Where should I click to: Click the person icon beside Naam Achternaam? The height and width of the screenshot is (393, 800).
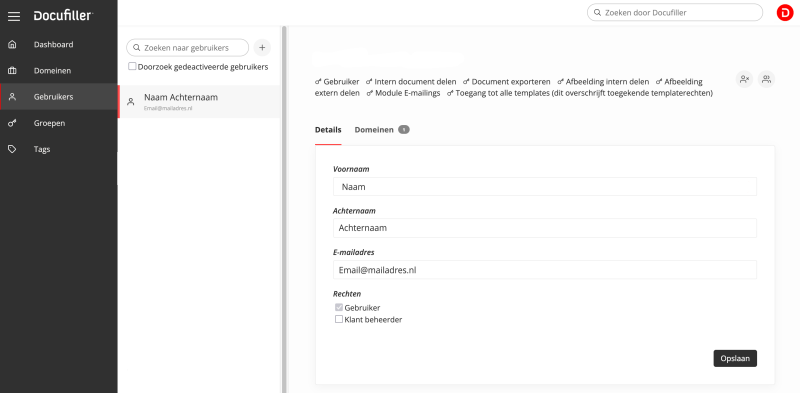(131, 102)
